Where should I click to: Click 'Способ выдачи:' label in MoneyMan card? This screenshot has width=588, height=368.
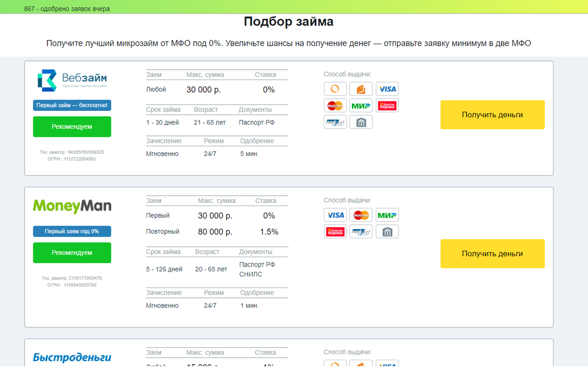[347, 200]
